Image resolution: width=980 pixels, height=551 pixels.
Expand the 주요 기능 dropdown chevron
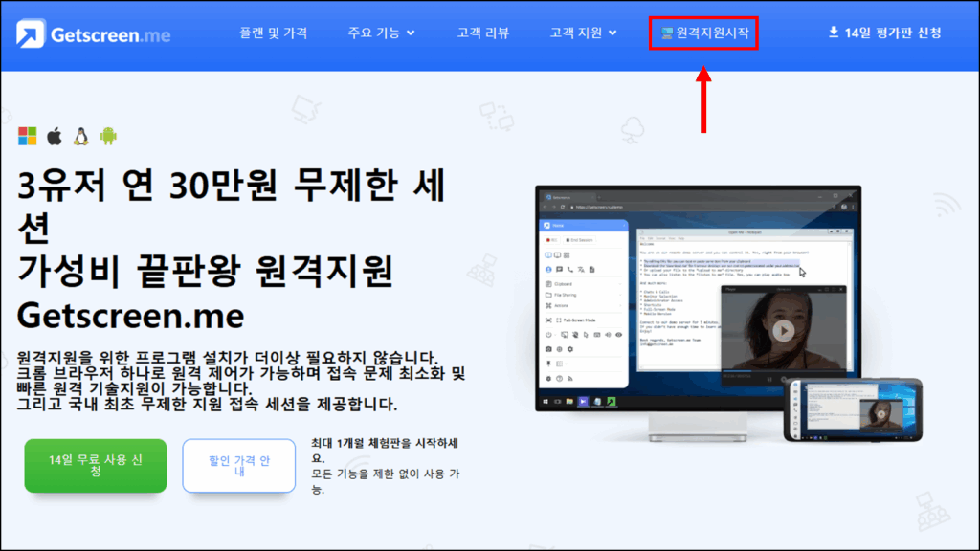[411, 33]
